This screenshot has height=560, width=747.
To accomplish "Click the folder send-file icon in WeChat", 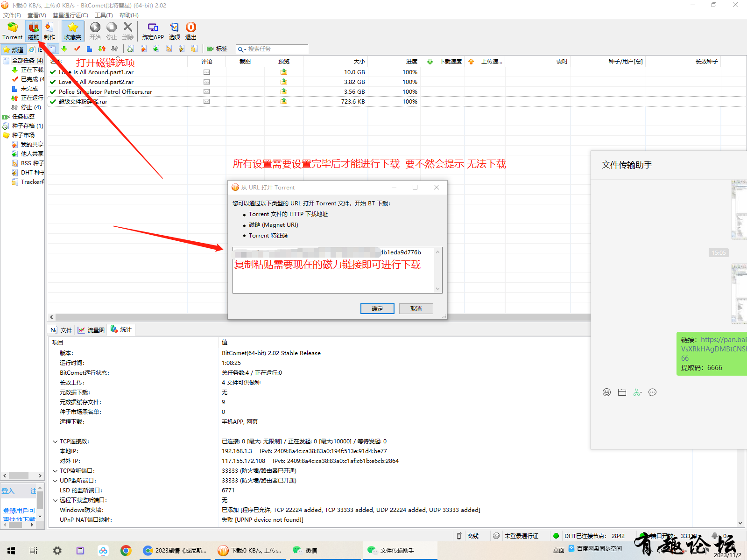I will [622, 392].
